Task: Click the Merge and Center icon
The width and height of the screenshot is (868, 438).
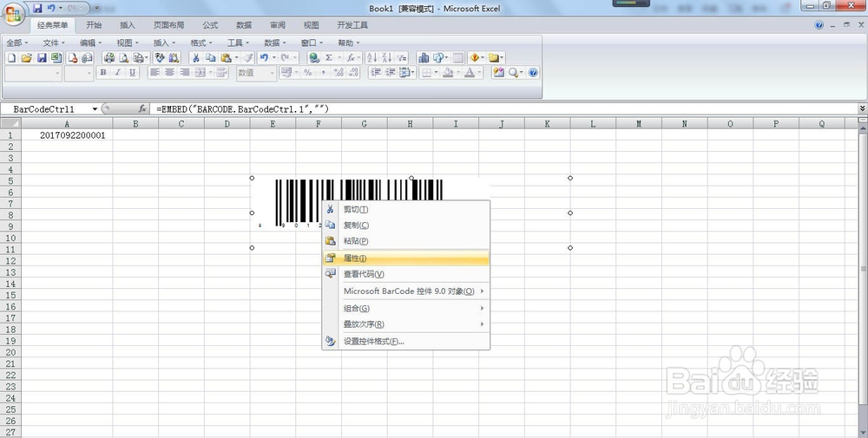Action: click(200, 73)
